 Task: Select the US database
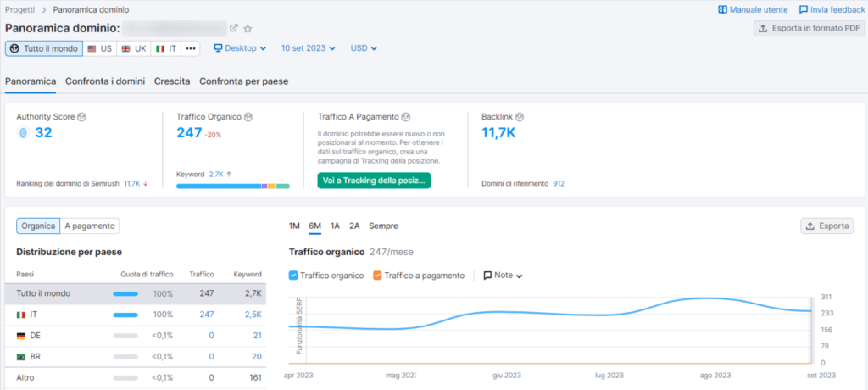tap(100, 49)
